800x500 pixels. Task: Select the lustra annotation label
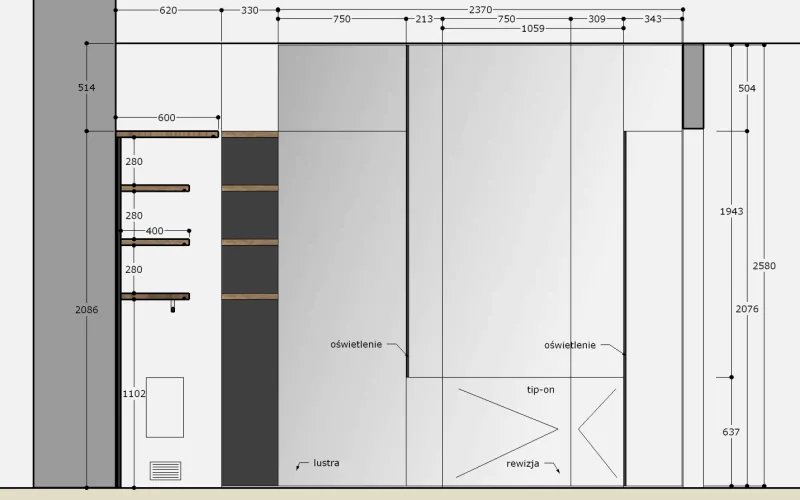click(x=327, y=463)
